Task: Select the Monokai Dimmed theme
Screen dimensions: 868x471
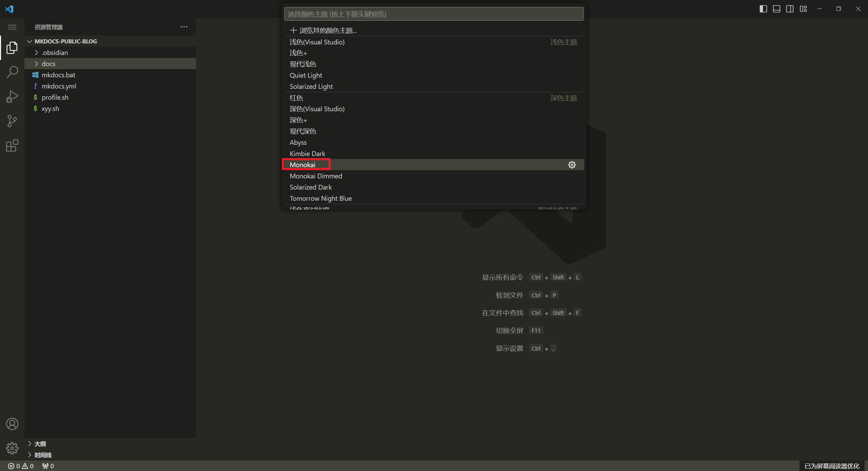Action: pyautogui.click(x=434, y=176)
